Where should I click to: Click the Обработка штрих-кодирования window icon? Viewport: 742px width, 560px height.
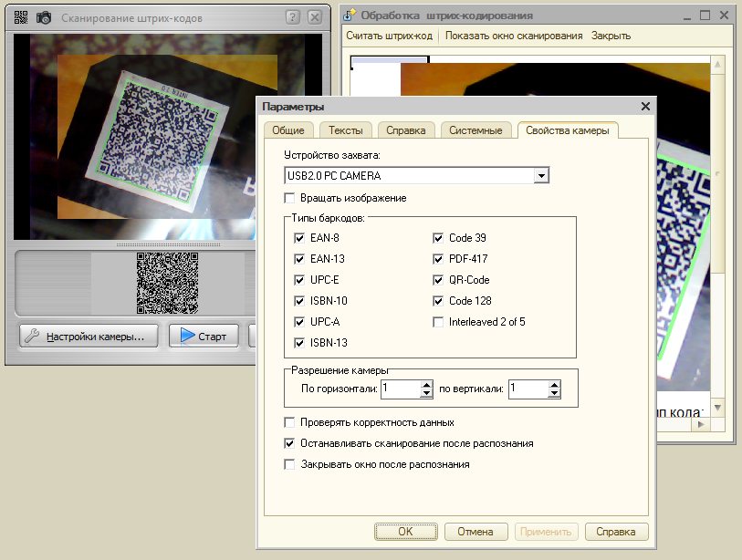350,16
